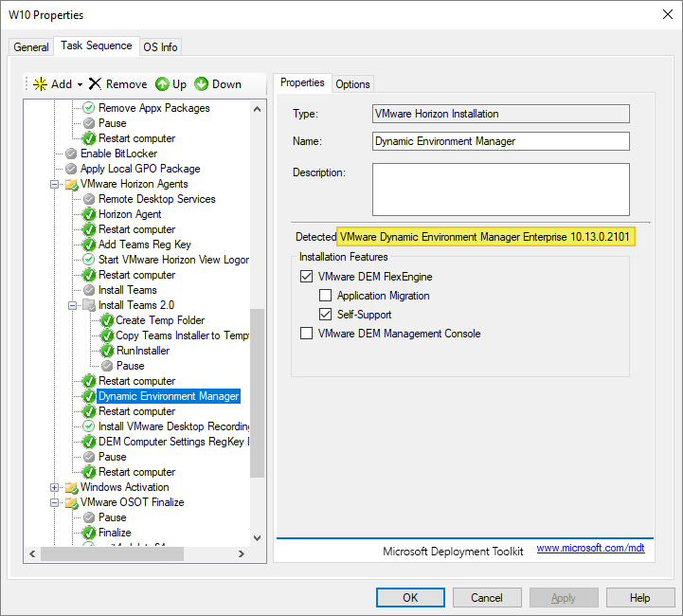The width and height of the screenshot is (683, 616).
Task: Enable the Application Migration checkbox
Action: tap(325, 296)
